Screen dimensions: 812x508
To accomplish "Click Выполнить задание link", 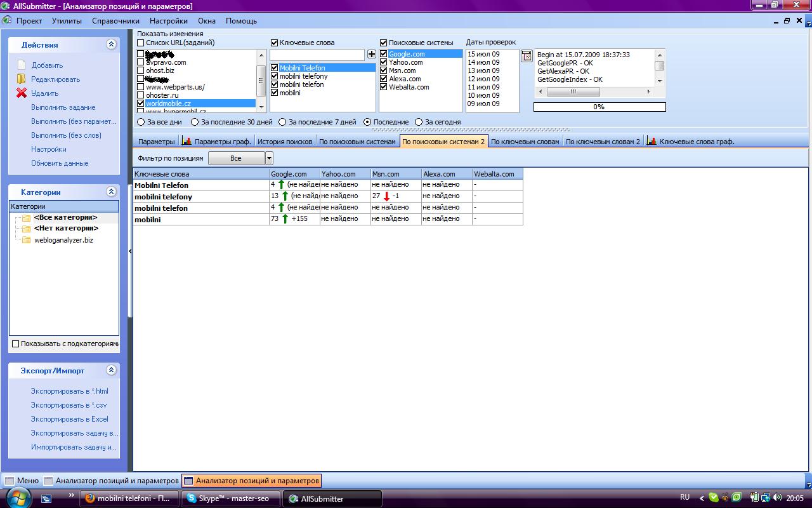I will pos(63,107).
